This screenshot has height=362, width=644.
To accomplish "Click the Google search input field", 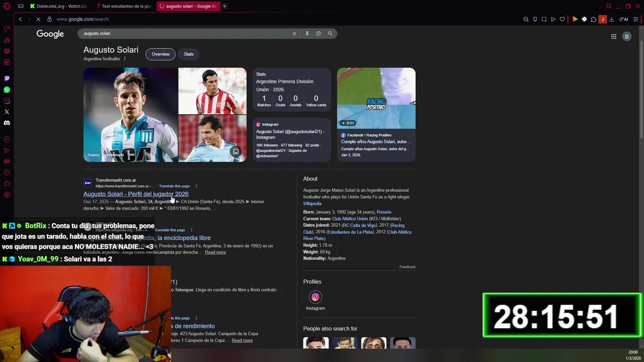I will 186,34.
